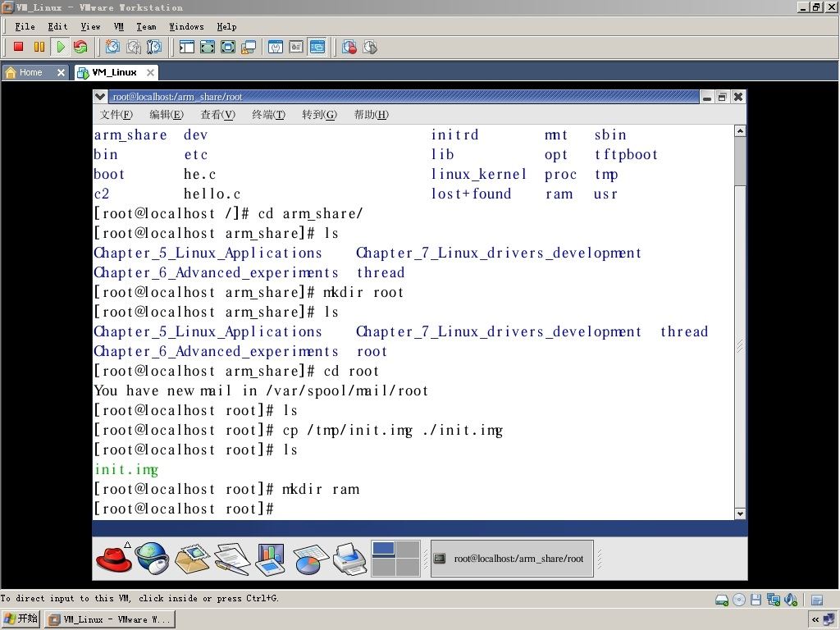Expand system tray with double chevron
The height and width of the screenshot is (630, 840).
[815, 620]
